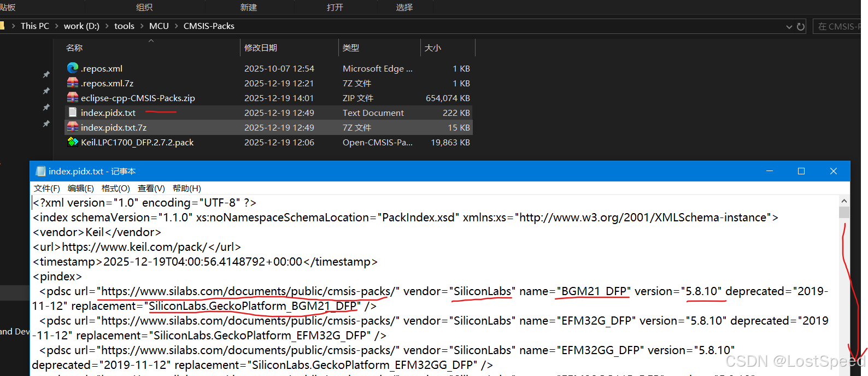Click the pin icon beside the eclipse-cpp-CMSIS-Packs.zip row
868x376 pixels.
(46, 108)
